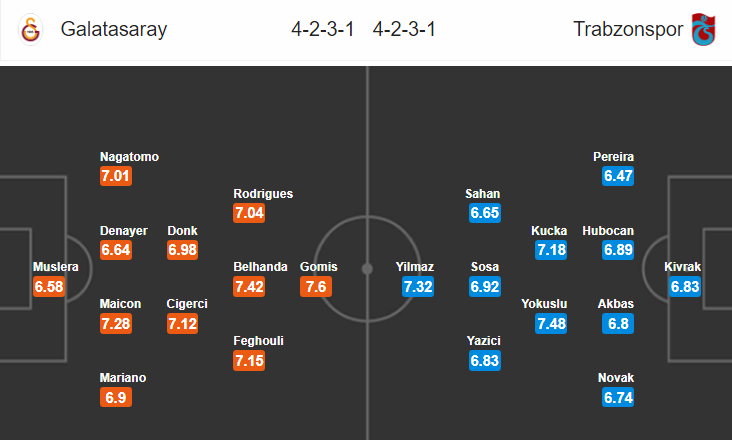Select Belhanda's 7.42 rating badge

(249, 286)
